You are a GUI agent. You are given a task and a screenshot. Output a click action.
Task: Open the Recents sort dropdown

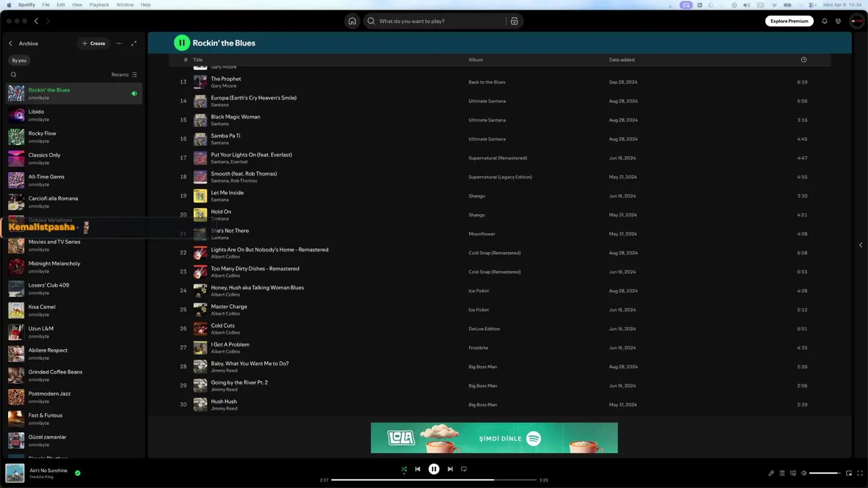(124, 75)
